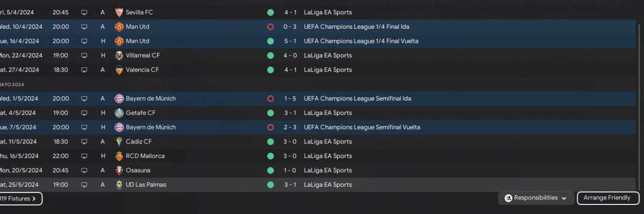Click LaLiga EA Sports on the UD Las Palmas row
Viewport: 644px width, 214px height.
[x=328, y=185]
